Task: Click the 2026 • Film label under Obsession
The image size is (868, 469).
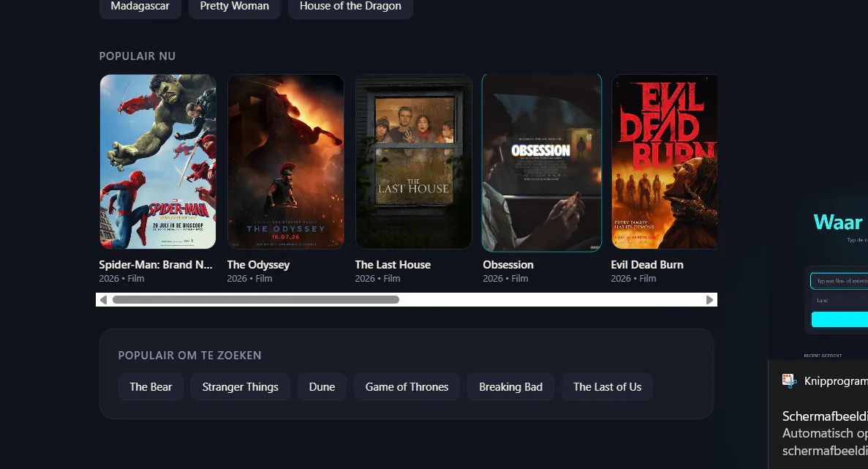Action: [x=505, y=279]
